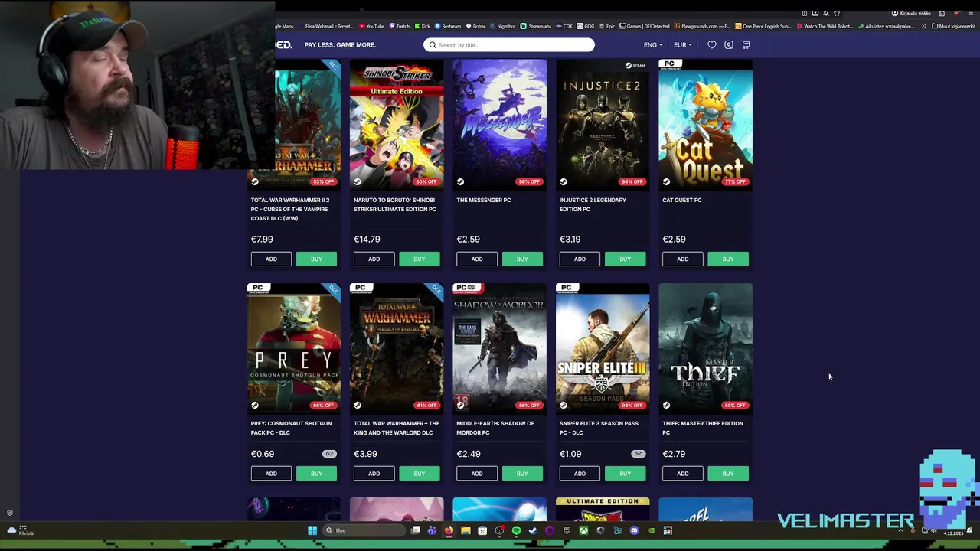Open INJUSTICE 2 LEGENDARY EDITION PC title link
This screenshot has height=551, width=980.
593,204
